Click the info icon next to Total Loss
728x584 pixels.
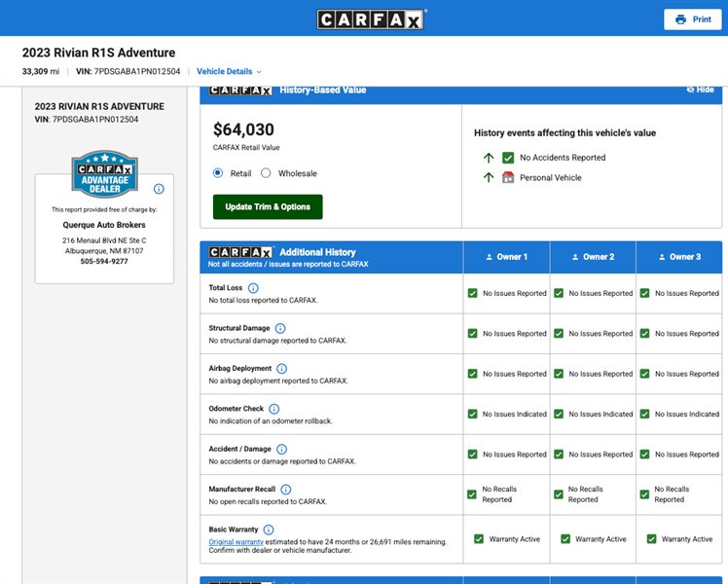click(253, 288)
